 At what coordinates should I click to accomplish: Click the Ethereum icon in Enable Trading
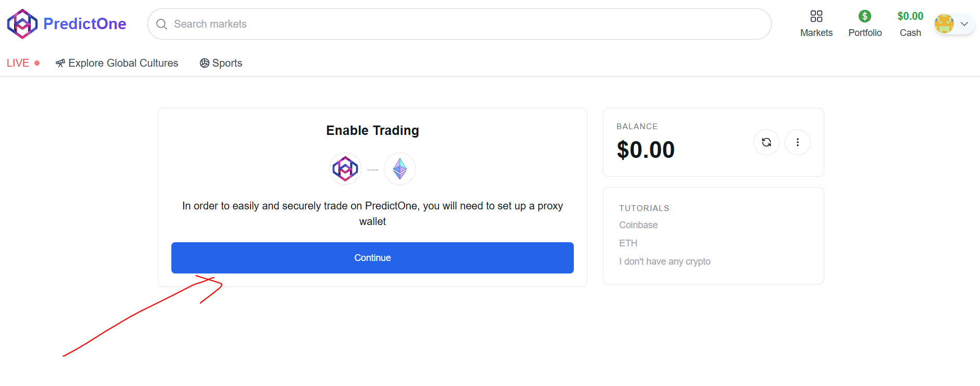click(399, 169)
